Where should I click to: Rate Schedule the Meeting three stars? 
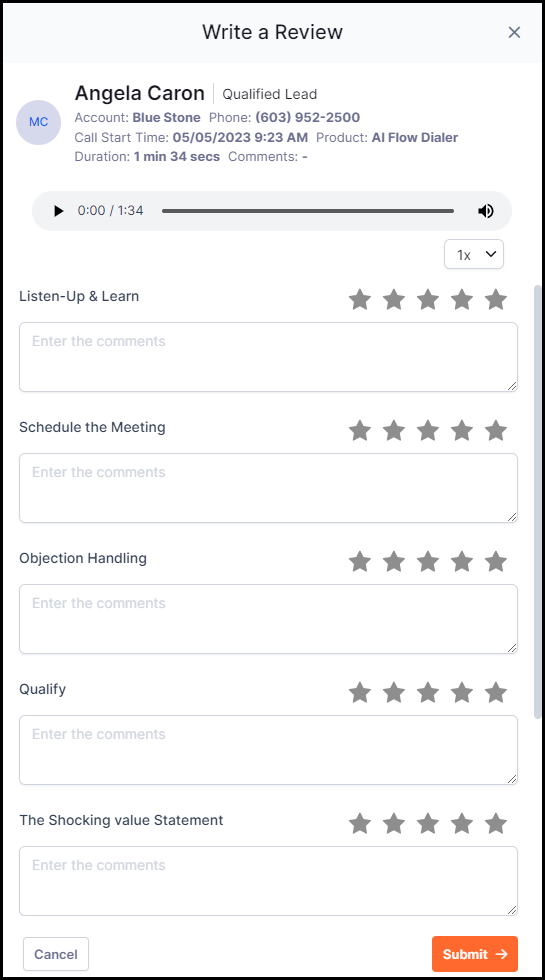428,431
